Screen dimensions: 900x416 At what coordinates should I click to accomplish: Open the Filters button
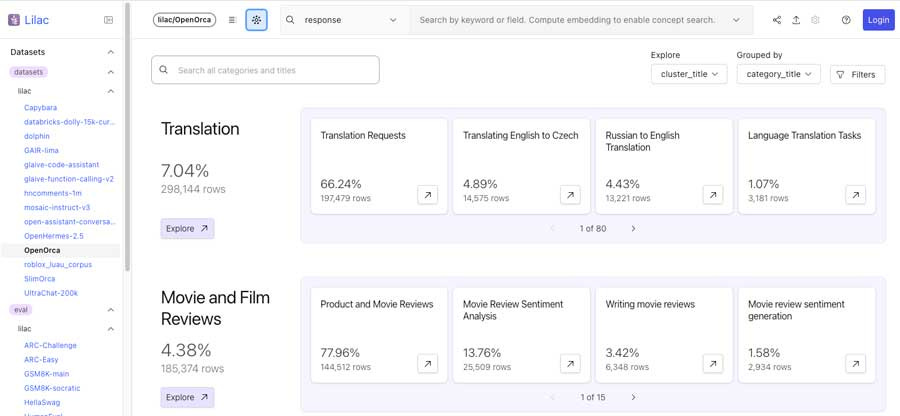pyautogui.click(x=858, y=75)
